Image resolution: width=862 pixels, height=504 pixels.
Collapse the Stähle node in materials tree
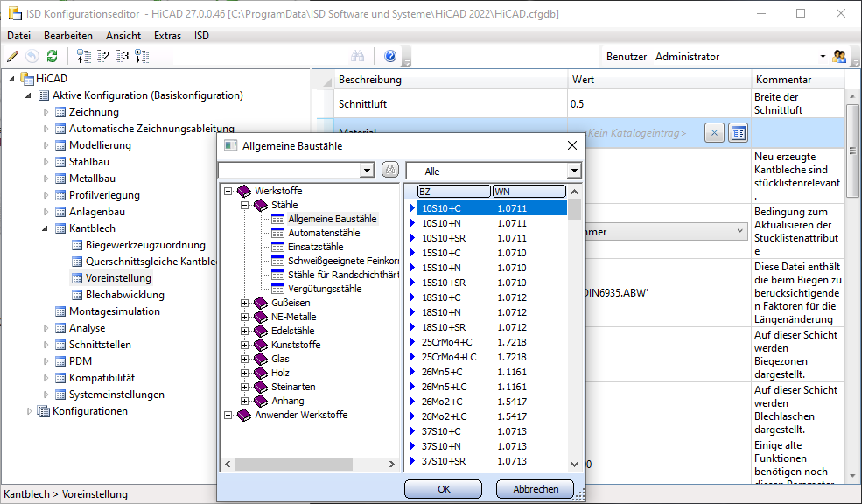point(245,206)
